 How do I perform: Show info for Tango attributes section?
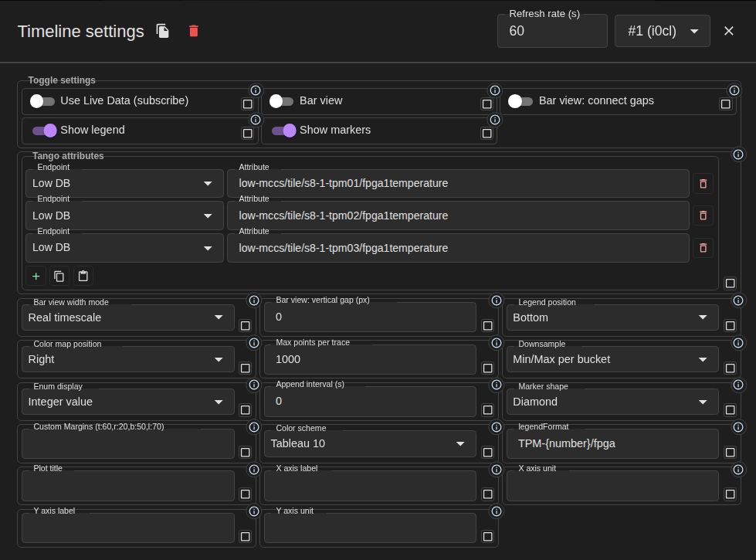[738, 154]
